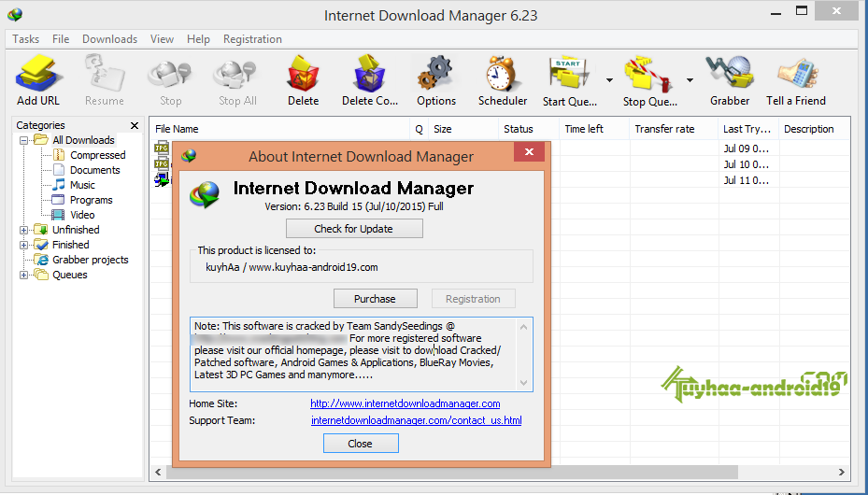Sort by Last Try column header

click(748, 129)
